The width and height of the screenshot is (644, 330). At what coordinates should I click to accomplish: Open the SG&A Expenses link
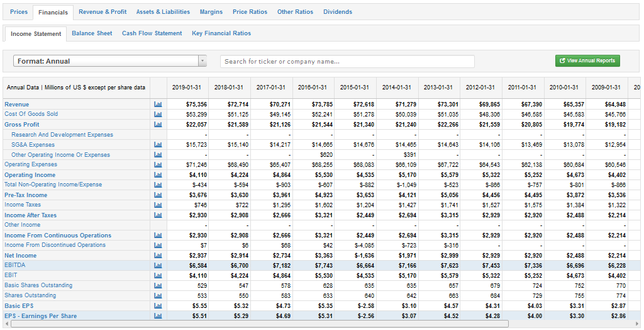[33, 145]
